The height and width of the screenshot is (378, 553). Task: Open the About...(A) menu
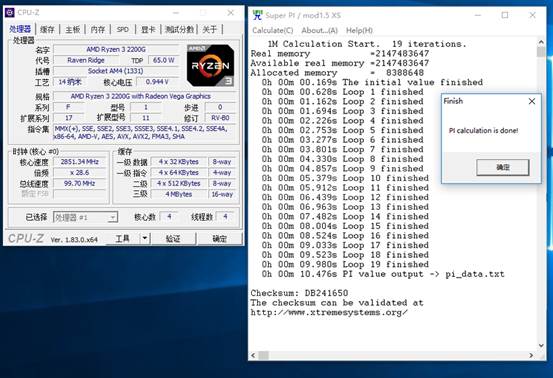coord(320,30)
